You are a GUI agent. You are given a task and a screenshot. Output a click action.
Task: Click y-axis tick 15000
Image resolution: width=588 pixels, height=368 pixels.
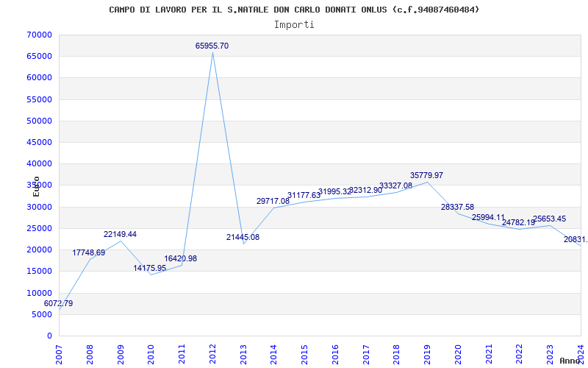[x=40, y=271]
